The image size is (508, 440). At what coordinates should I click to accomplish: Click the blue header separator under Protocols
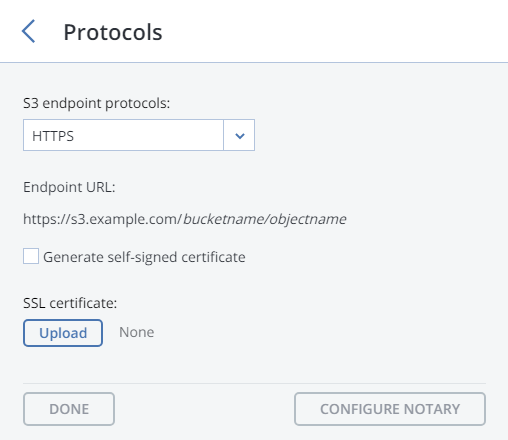coord(254,62)
